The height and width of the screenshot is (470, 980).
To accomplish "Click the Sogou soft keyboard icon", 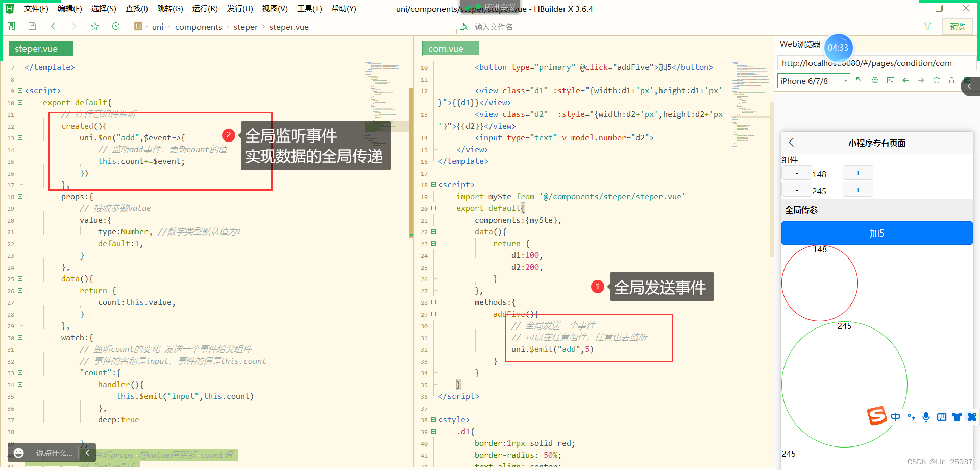I will point(942,417).
